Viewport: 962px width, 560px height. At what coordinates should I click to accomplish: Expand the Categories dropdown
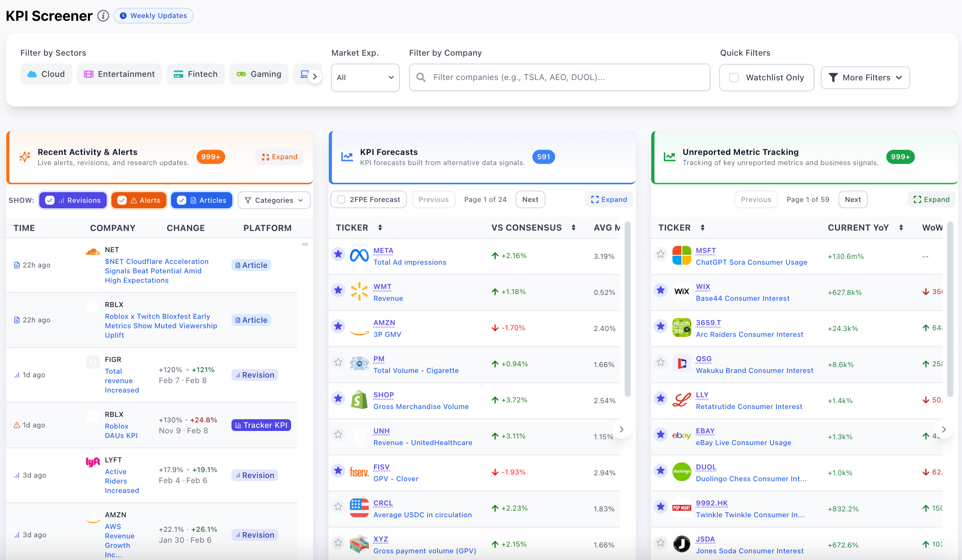pos(274,200)
